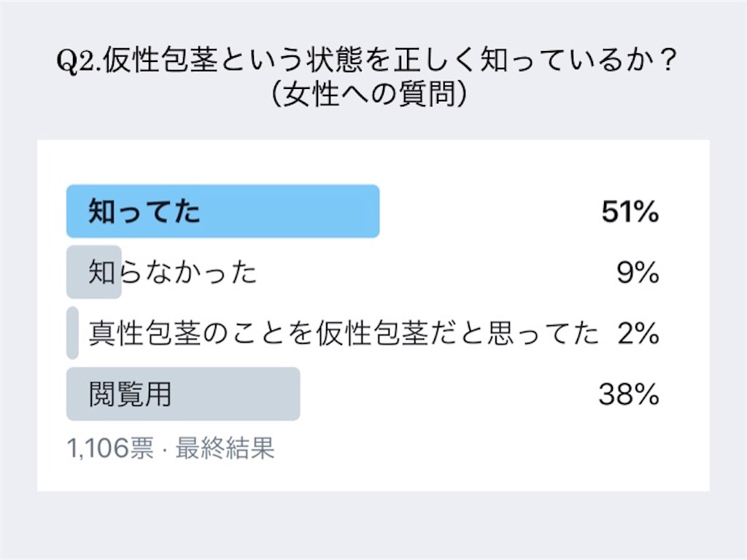Click the 1,106票 vote count
The image size is (747, 560).
(x=111, y=448)
